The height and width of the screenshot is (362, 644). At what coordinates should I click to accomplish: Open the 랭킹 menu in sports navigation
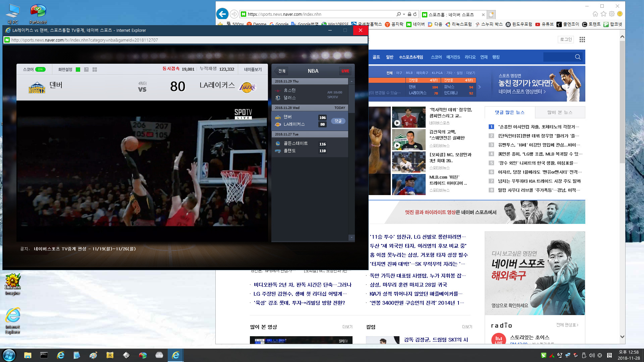point(496,57)
